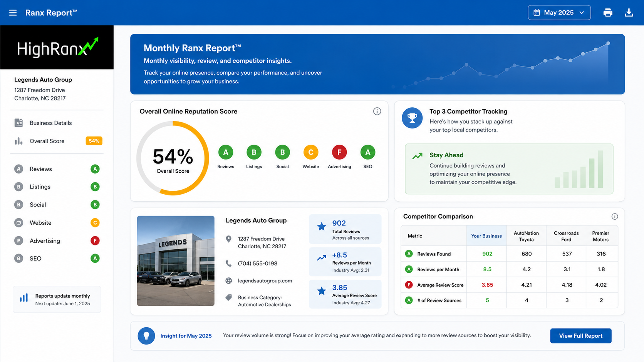Click the Insight for May 2025 link
The image size is (644, 362).
186,336
